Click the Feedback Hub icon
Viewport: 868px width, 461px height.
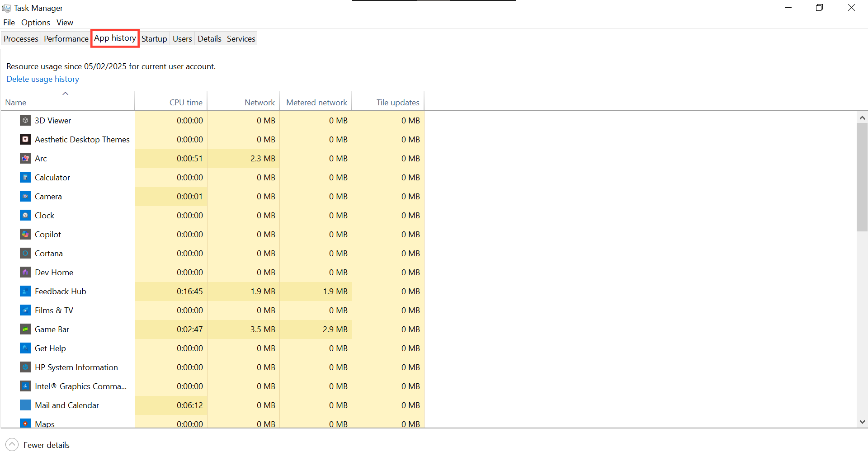click(x=25, y=291)
